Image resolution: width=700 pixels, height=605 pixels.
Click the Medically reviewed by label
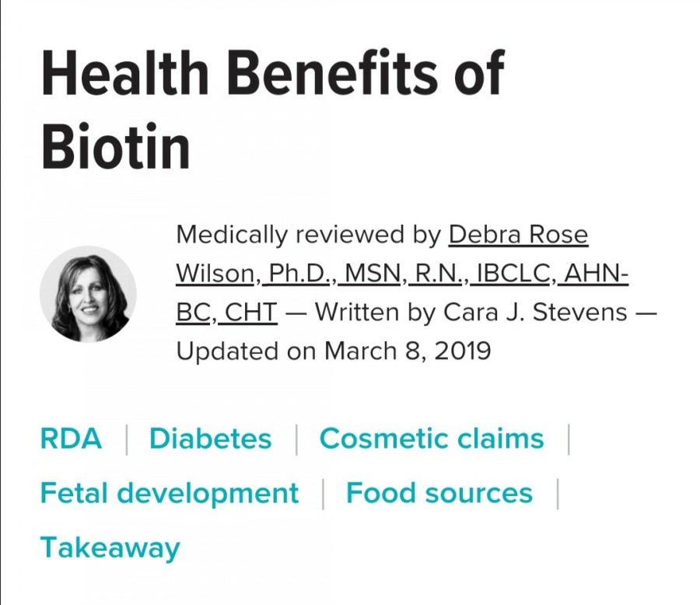(x=309, y=235)
